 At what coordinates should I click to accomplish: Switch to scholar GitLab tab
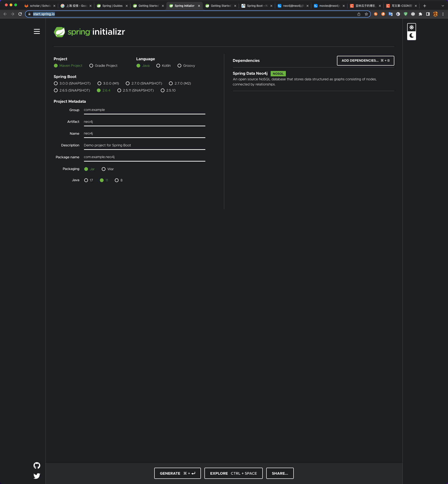coord(40,6)
